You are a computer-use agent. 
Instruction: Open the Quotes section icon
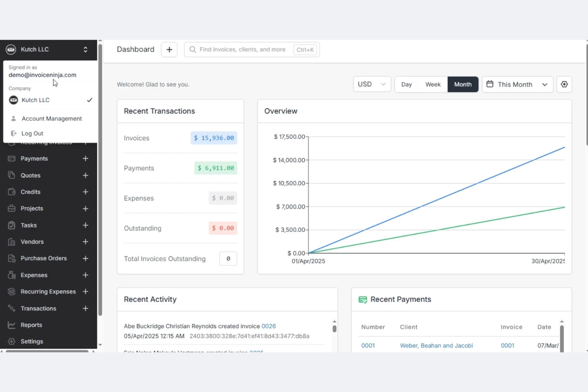pos(12,175)
